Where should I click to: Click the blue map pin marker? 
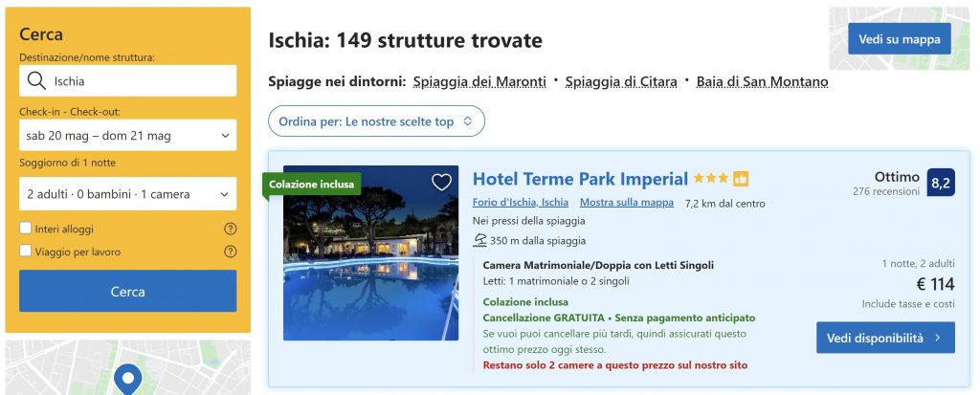[x=127, y=379]
